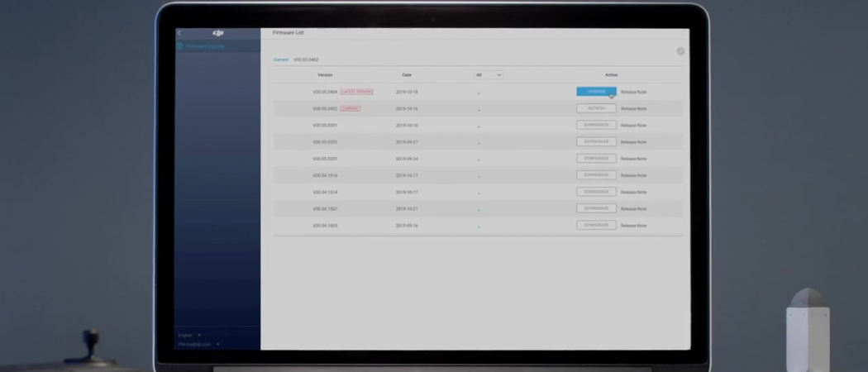This screenshot has width=868, height=372.
Task: Downgrade to firmware V00.05.0202
Action: pos(596,141)
